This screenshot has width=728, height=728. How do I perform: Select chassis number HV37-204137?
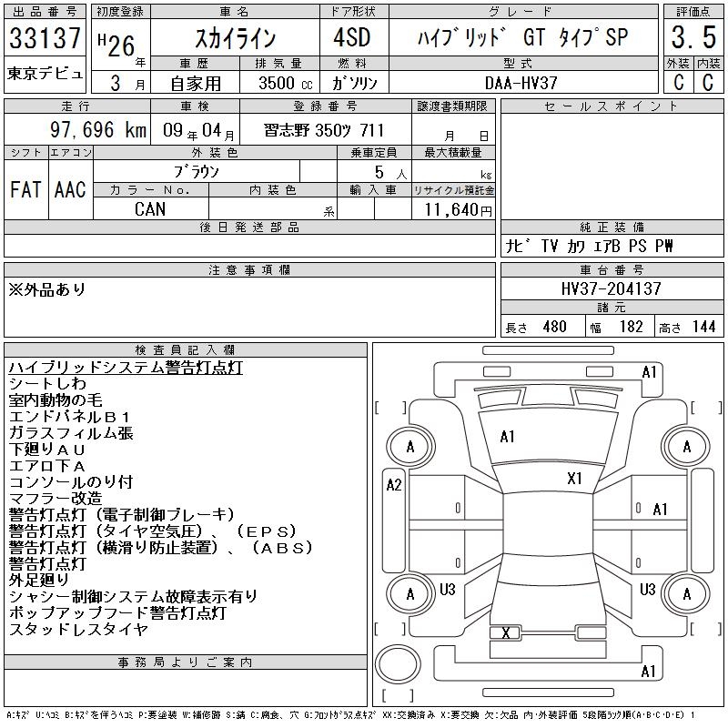point(611,288)
